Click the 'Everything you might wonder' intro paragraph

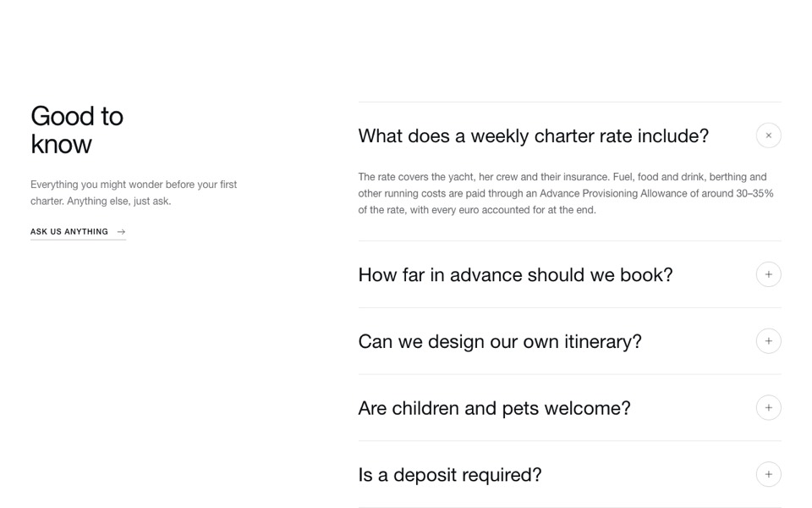[134, 193]
